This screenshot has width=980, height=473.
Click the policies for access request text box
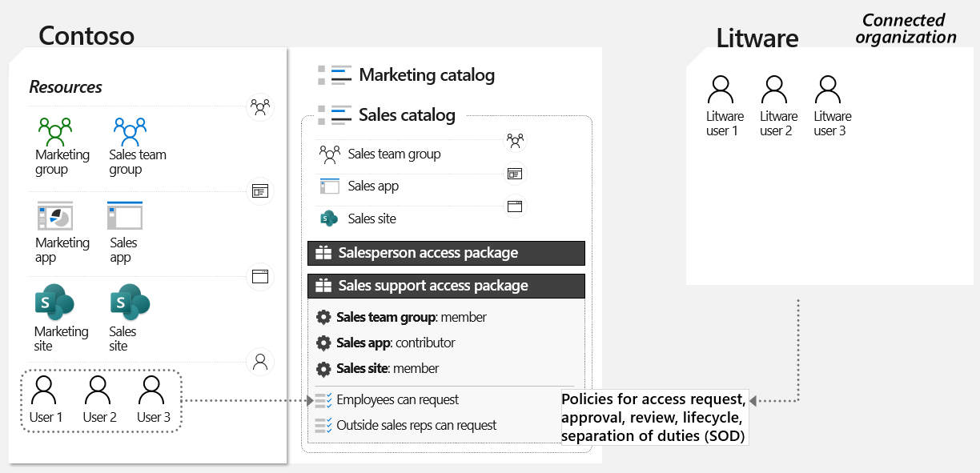pos(653,417)
